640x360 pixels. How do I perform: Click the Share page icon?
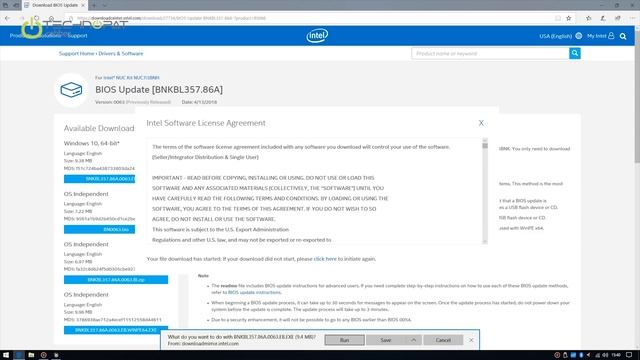tap(618, 18)
